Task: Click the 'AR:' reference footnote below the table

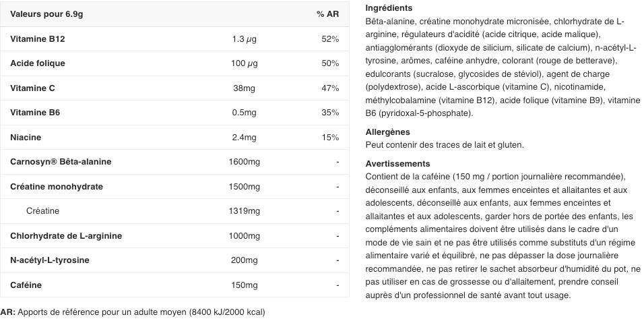Action: pyautogui.click(x=133, y=312)
